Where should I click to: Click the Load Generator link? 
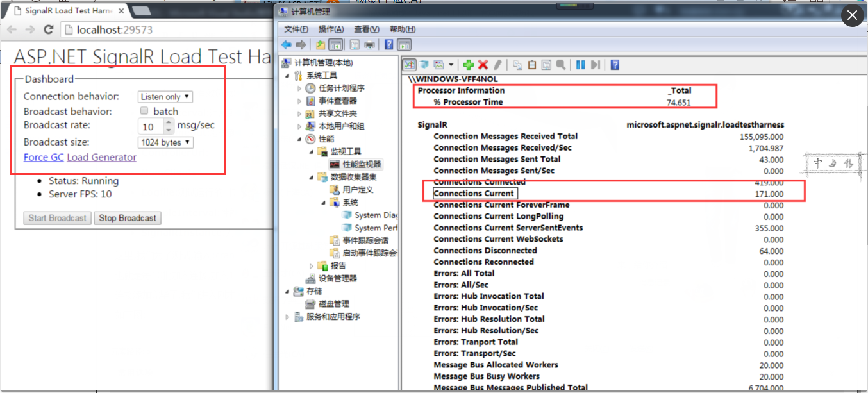coord(101,157)
